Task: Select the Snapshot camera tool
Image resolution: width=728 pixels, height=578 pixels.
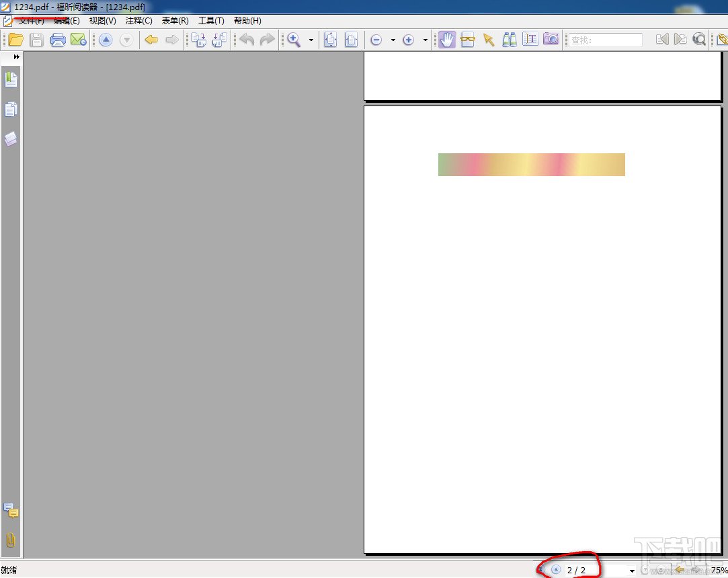Action: (551, 40)
